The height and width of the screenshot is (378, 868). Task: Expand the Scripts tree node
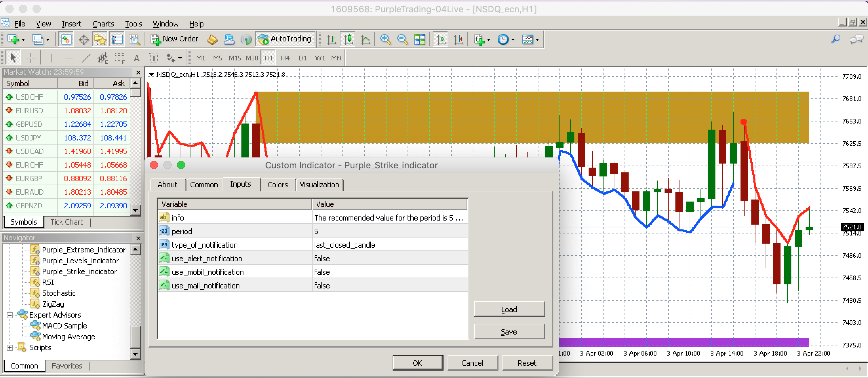(10, 347)
